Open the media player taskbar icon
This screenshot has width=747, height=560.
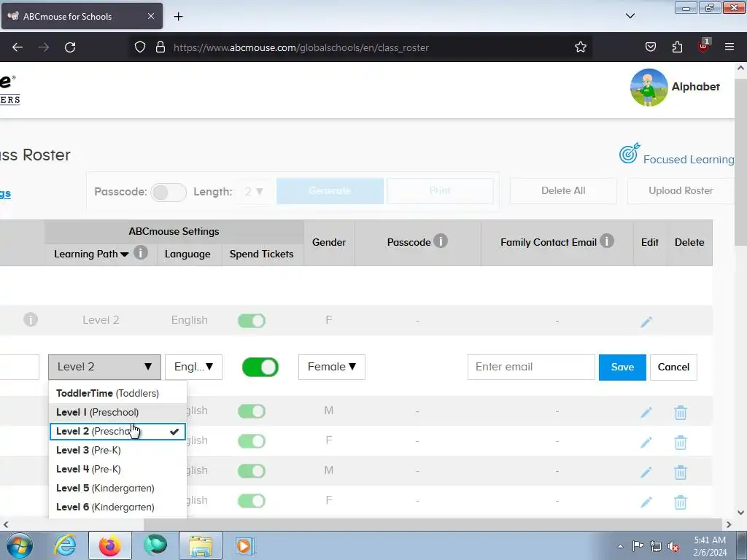pos(245,545)
